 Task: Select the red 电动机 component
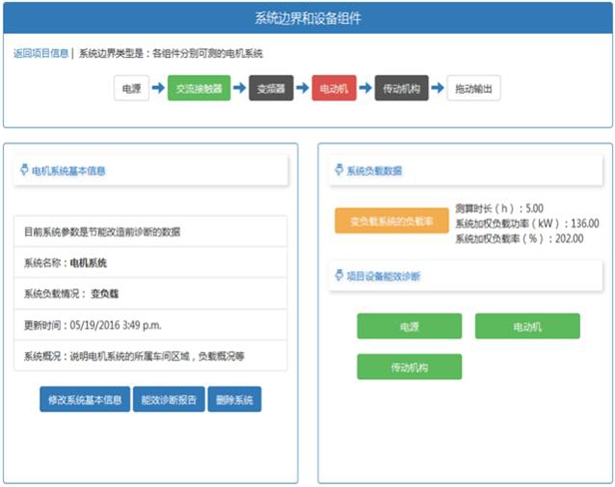pos(334,89)
